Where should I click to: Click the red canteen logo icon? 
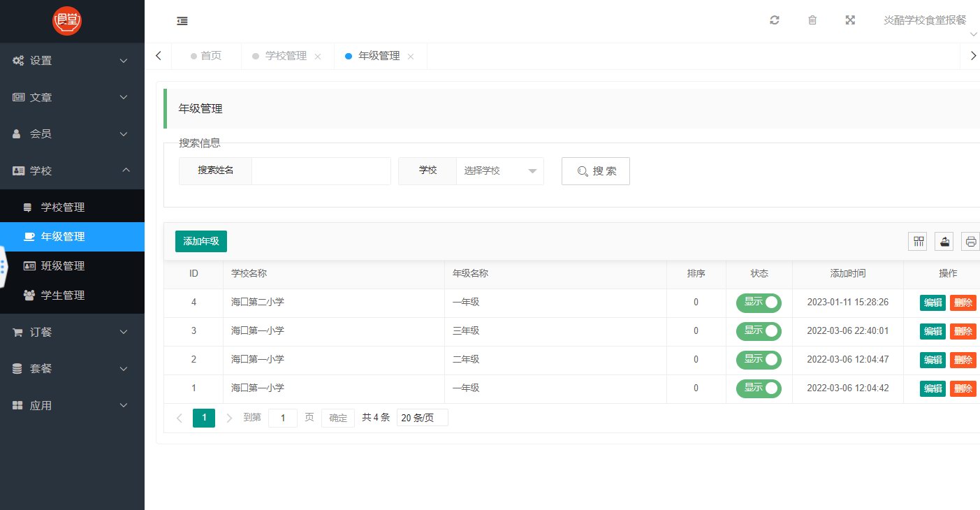pyautogui.click(x=68, y=21)
